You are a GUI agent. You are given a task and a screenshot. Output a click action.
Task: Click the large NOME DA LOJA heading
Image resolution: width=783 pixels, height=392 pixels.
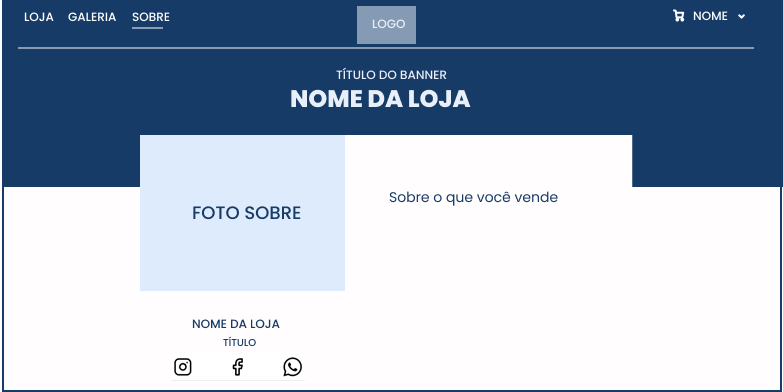tap(380, 99)
